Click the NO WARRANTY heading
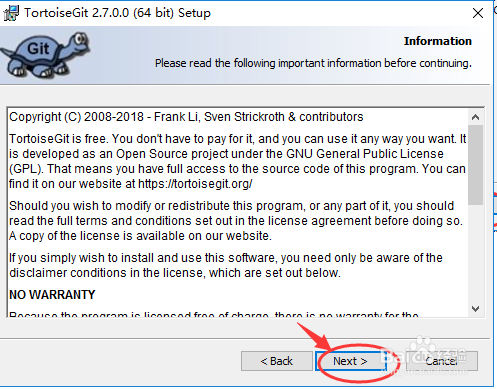The image size is (497, 389). coord(52,295)
